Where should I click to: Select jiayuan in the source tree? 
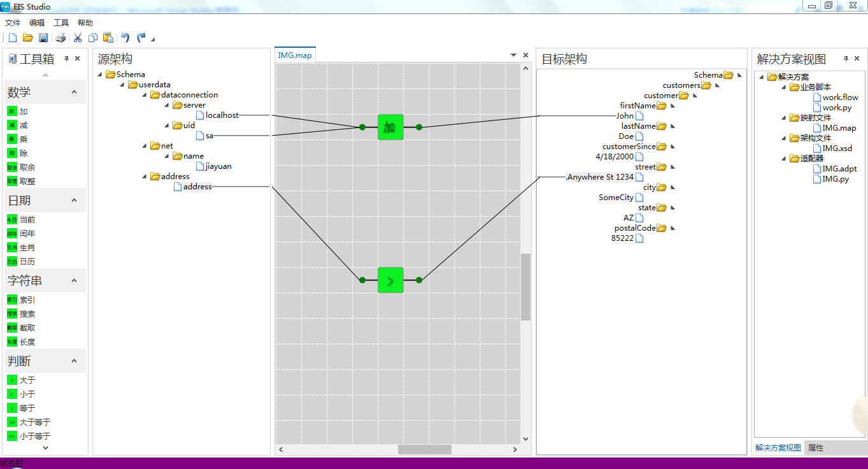coord(218,166)
